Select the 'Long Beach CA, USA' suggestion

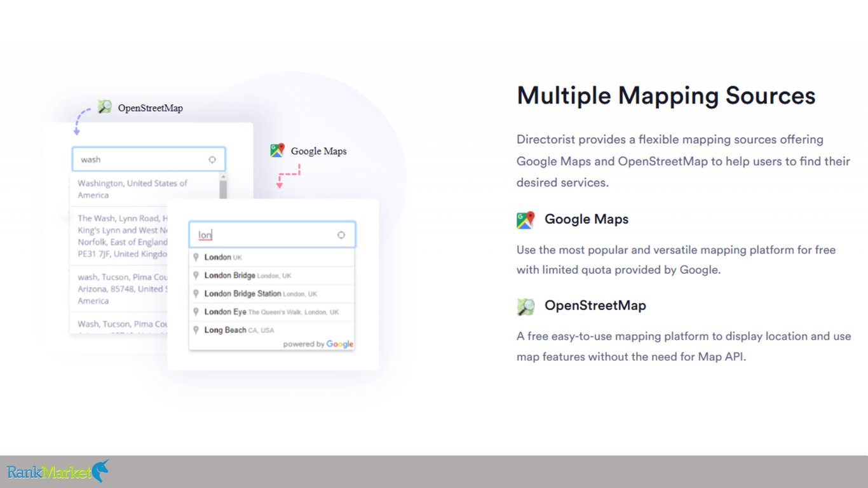coord(272,330)
